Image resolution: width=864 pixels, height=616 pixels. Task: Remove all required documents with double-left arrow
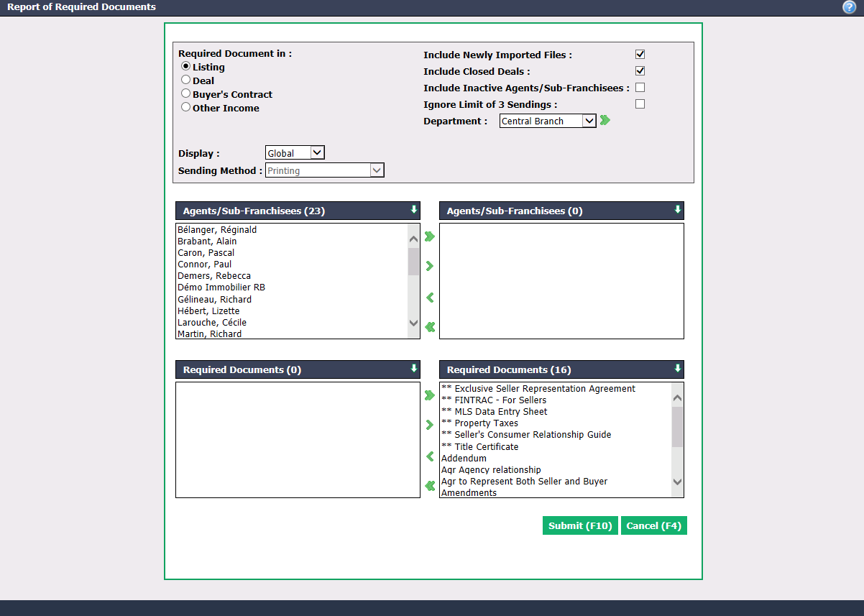[x=430, y=486]
